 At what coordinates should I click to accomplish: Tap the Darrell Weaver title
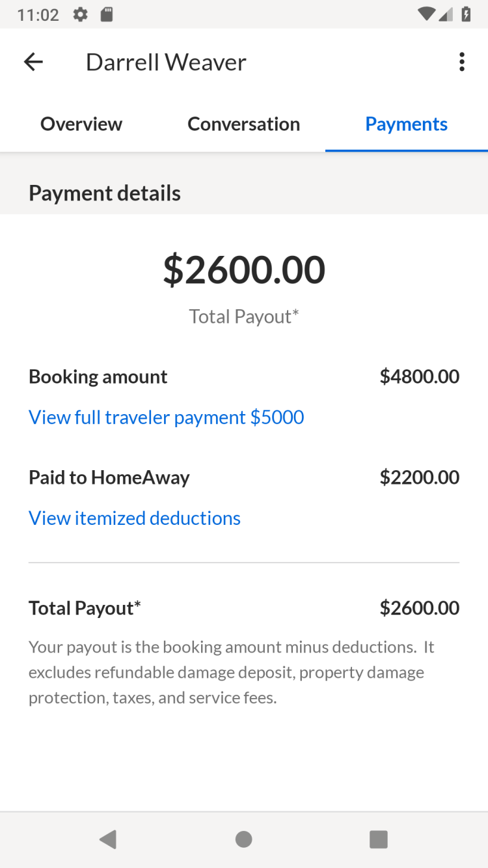pyautogui.click(x=166, y=63)
